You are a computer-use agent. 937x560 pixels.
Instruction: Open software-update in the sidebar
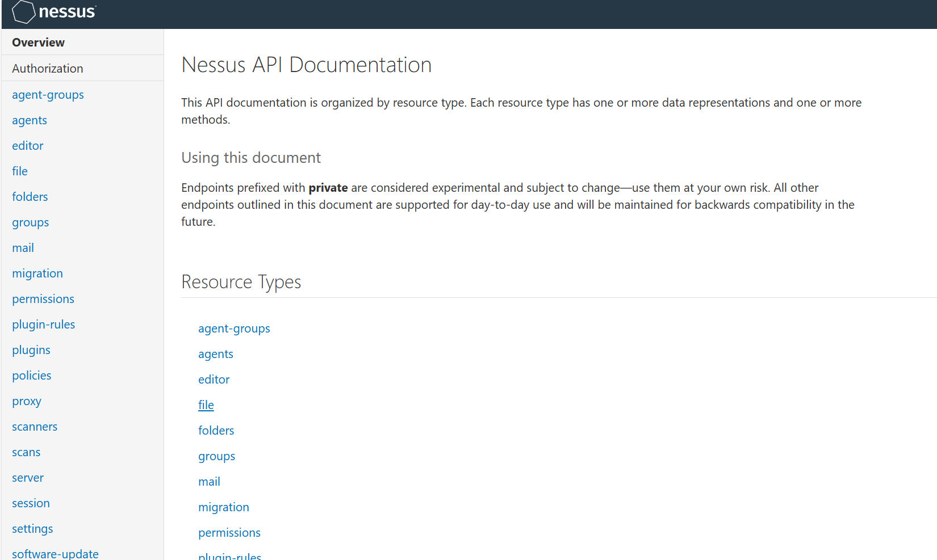pos(55,554)
